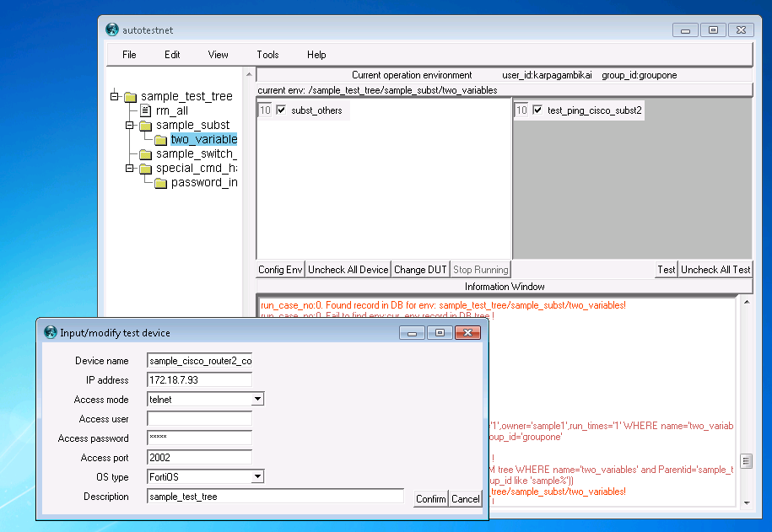Toggle the test_ping_cisco_subst2 checkbox

537,110
